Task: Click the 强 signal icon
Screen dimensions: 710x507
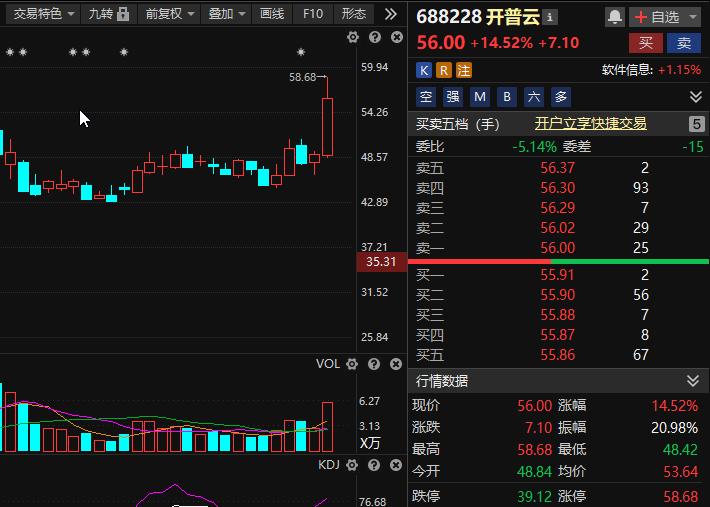Action: [x=453, y=97]
